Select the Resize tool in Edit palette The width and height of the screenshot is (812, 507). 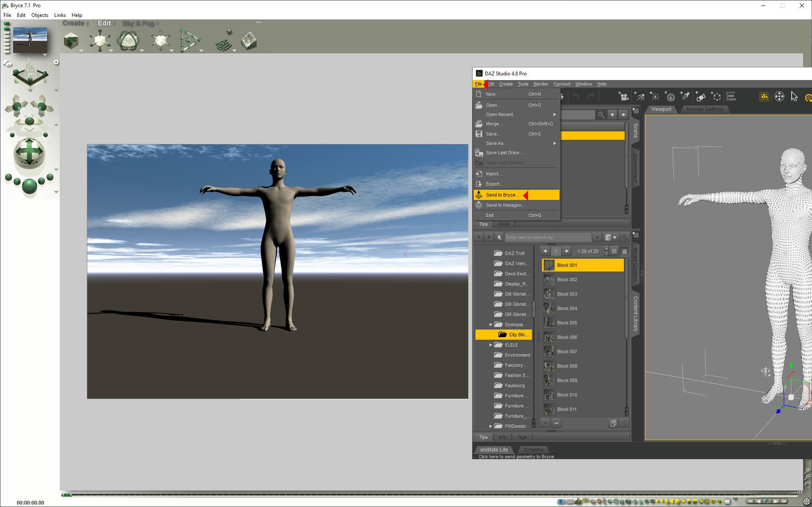100,41
